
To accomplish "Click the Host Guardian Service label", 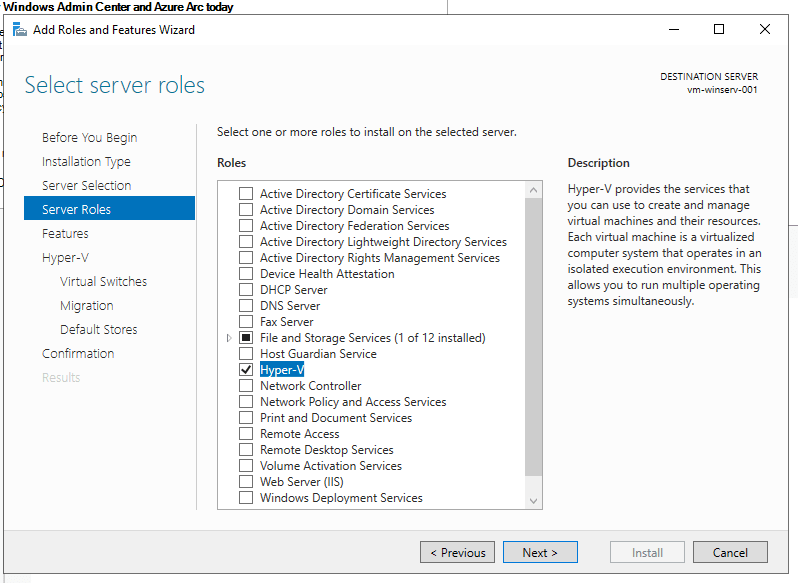I will coord(318,354).
